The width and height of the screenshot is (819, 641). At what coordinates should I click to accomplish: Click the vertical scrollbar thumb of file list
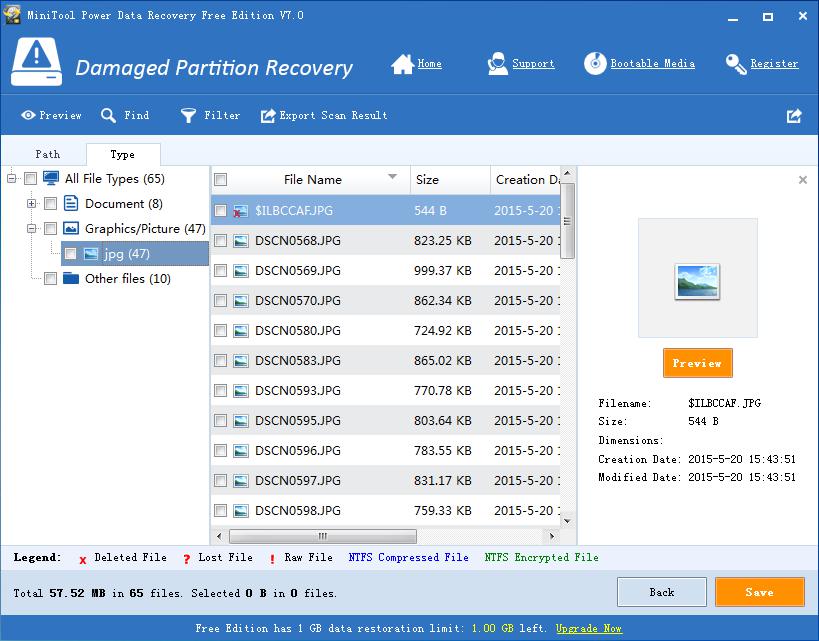click(x=567, y=220)
